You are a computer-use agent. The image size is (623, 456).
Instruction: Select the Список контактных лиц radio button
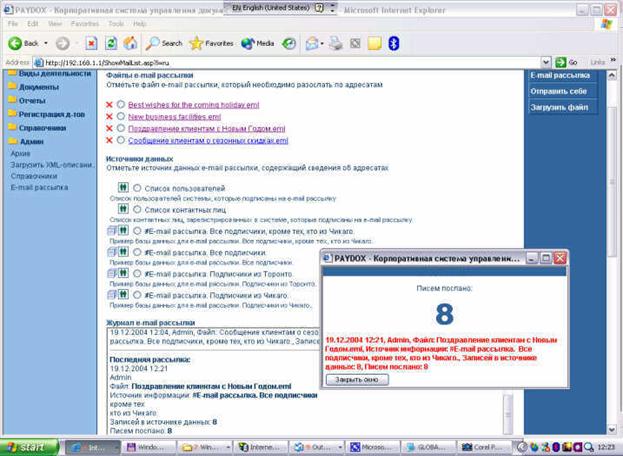click(137, 209)
